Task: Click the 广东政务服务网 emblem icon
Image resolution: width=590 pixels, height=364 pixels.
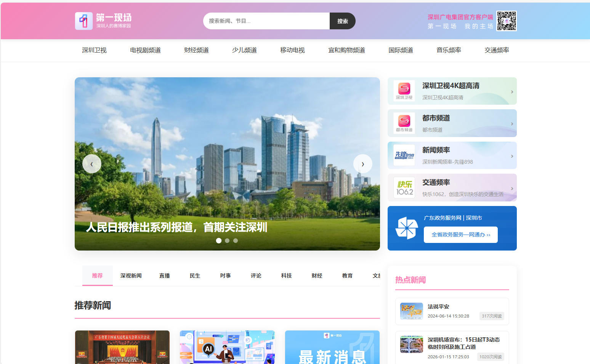Action: 406,228
